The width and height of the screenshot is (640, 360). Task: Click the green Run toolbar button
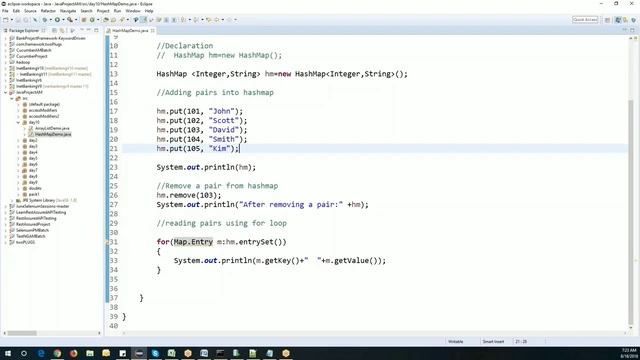(x=57, y=20)
